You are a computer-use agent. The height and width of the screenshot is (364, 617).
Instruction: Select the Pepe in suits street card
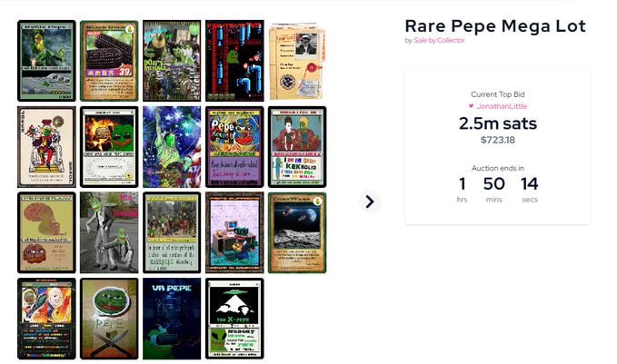[x=109, y=232]
